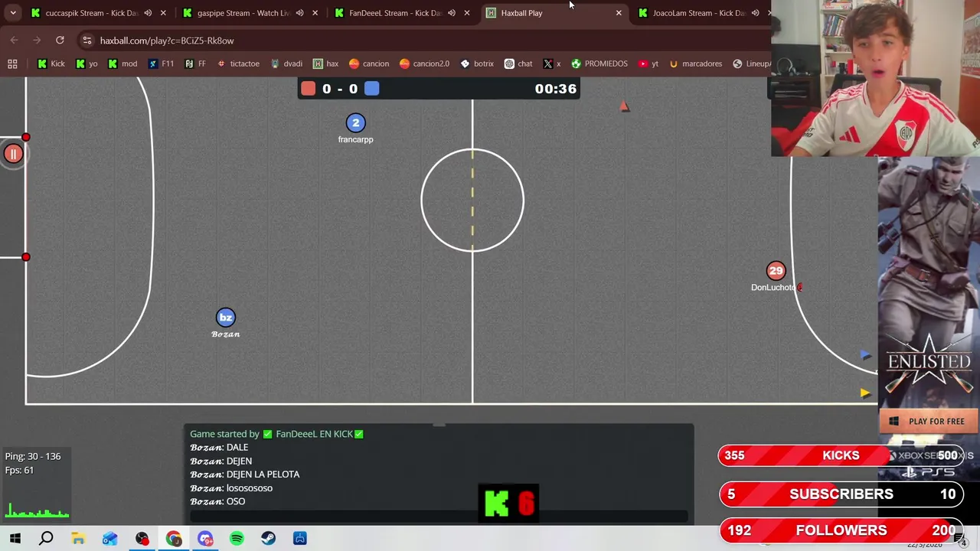Open Windows taskbar search
This screenshot has width=980, height=551.
click(46, 539)
